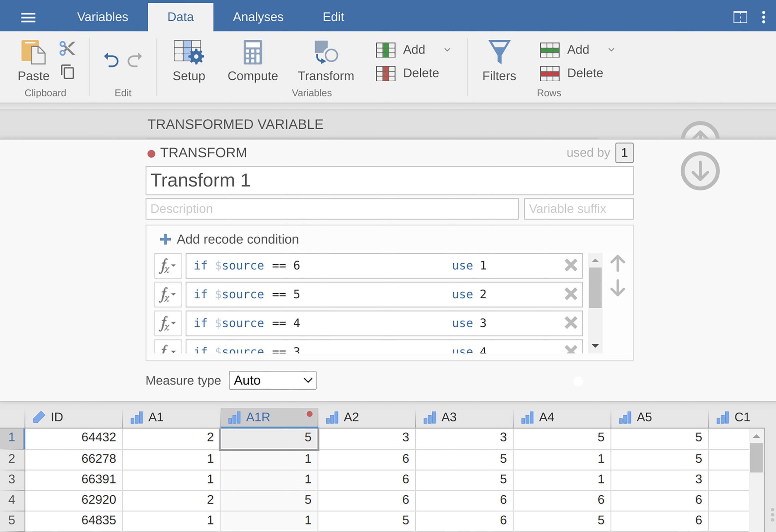This screenshot has height=532, width=776.
Task: Click the ID cell 62920
Action: tap(73, 500)
